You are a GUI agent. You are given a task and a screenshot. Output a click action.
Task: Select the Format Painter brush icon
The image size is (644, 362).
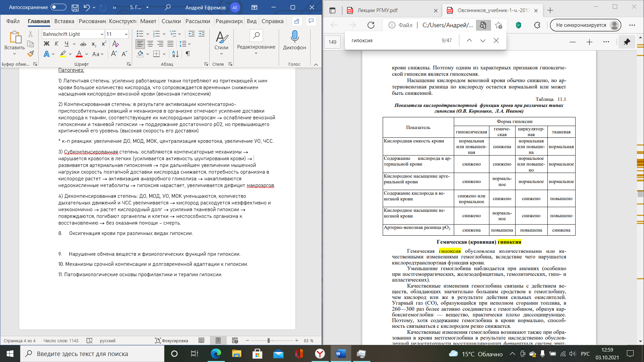[x=31, y=54]
